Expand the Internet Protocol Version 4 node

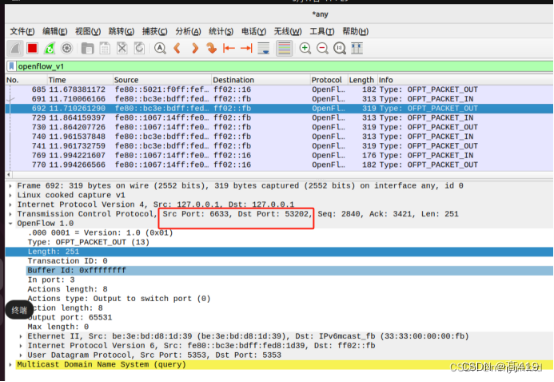click(x=10, y=205)
